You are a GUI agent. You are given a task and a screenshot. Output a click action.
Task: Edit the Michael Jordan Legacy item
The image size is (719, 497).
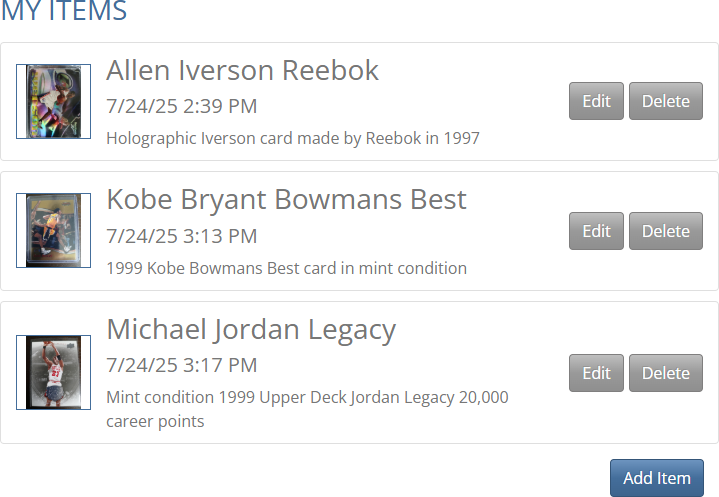tap(596, 373)
